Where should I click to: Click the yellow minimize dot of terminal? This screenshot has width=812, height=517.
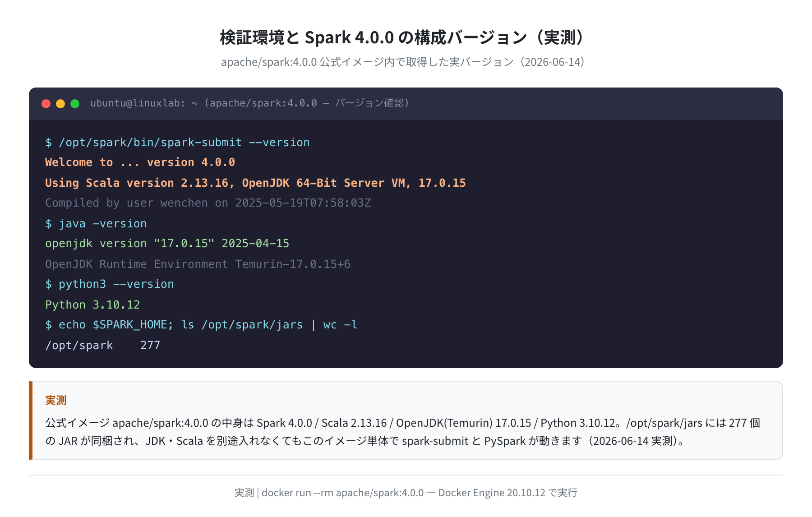click(60, 104)
